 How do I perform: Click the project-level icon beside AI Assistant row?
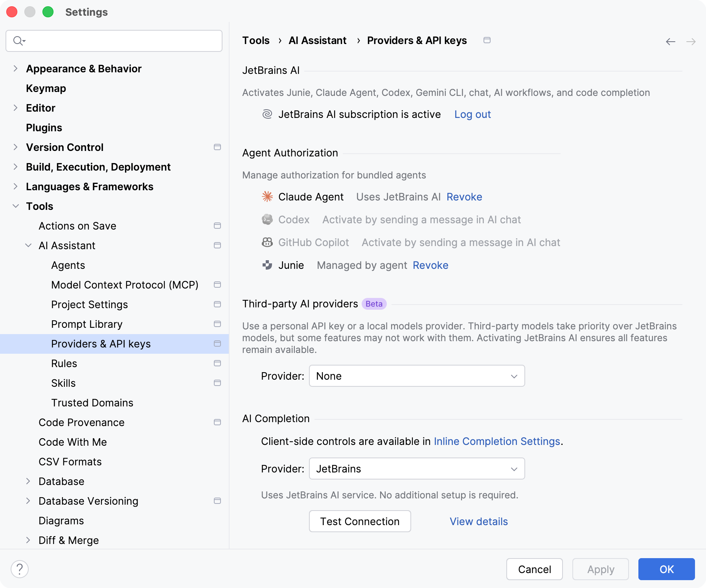(x=217, y=245)
